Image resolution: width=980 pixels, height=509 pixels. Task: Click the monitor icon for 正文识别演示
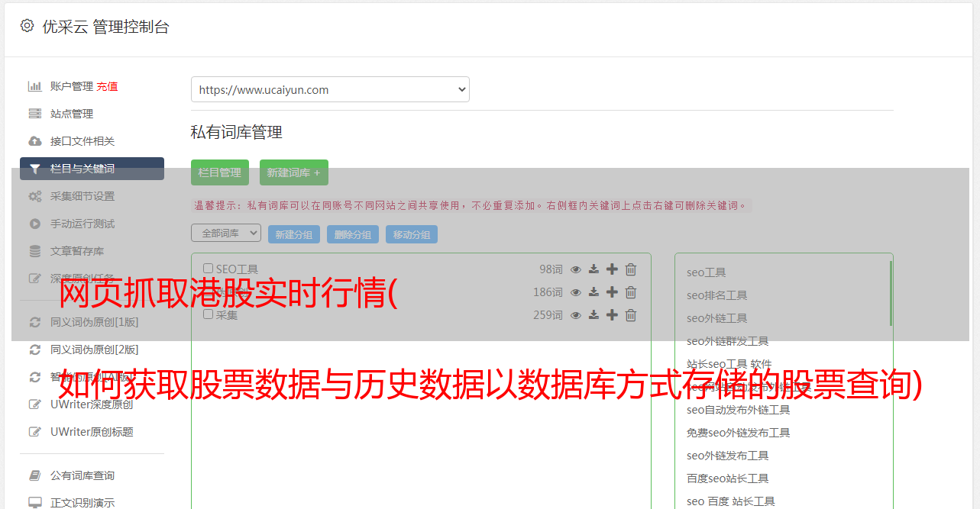[x=34, y=503]
